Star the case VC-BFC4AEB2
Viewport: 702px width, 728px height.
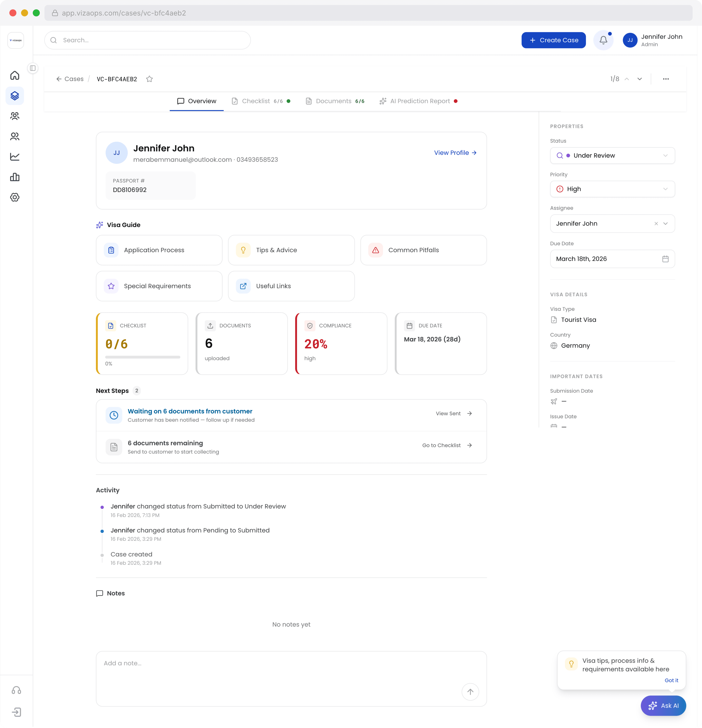coord(150,79)
